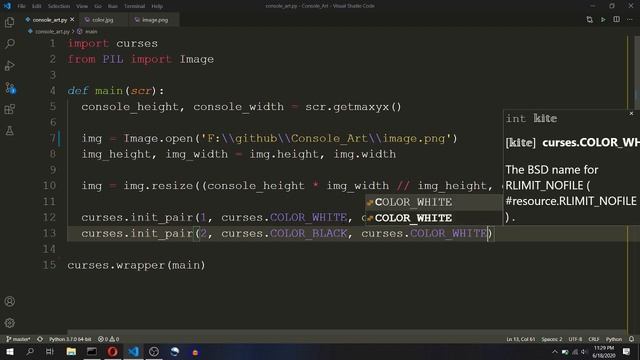Image resolution: width=640 pixels, height=360 pixels.
Task: Switch to the color.jpg tab
Action: (x=102, y=20)
